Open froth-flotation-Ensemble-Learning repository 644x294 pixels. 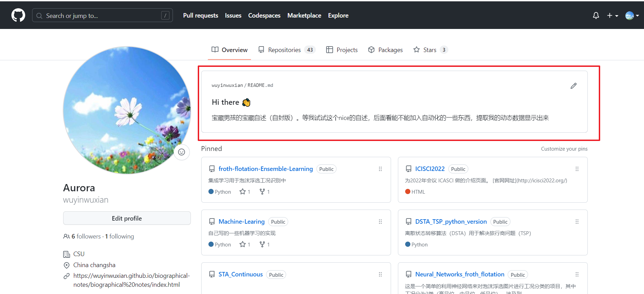pyautogui.click(x=265, y=169)
